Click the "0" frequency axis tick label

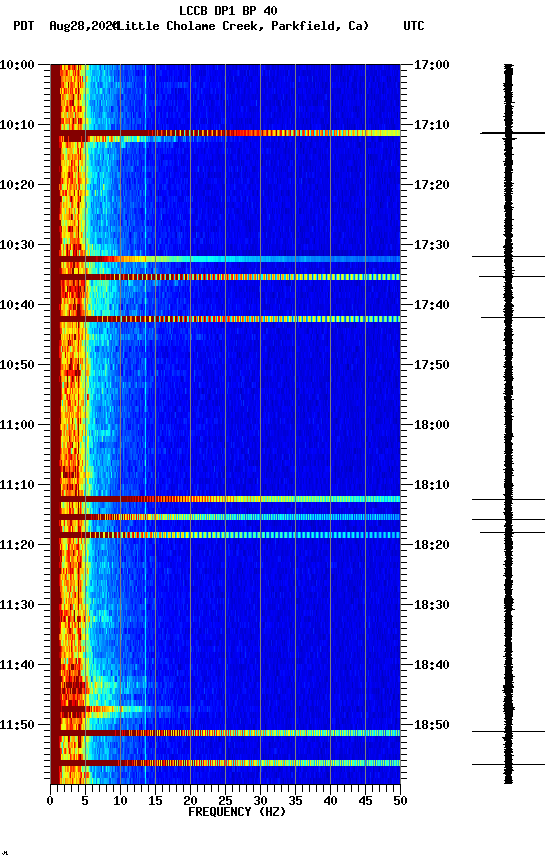pos(50,801)
